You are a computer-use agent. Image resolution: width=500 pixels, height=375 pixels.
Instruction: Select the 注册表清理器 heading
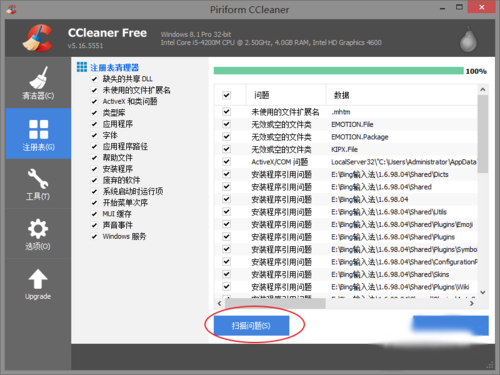click(x=114, y=68)
